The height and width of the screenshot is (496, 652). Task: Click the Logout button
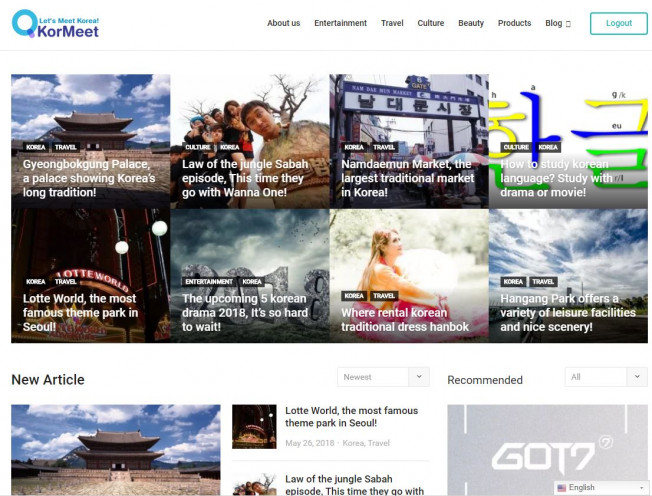618,23
